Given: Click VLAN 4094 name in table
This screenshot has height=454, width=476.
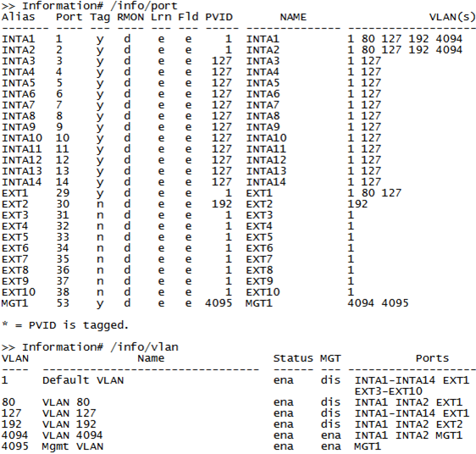Looking at the screenshot, I should 73,435.
